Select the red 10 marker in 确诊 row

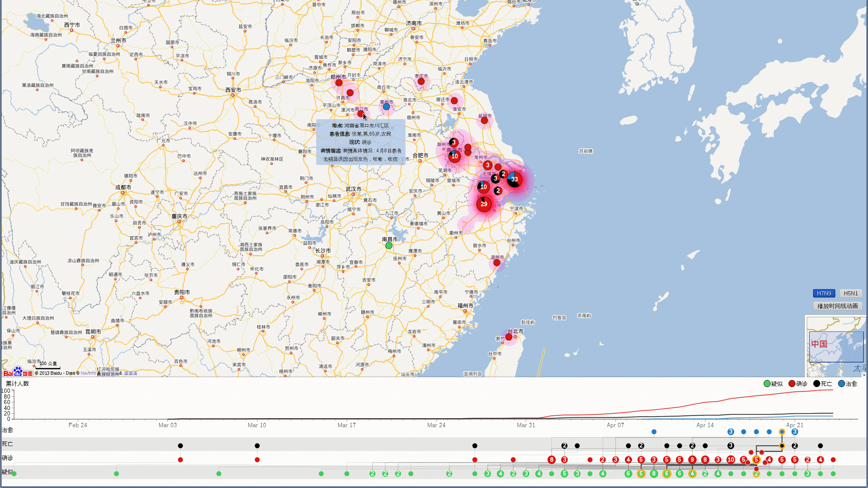click(x=731, y=459)
